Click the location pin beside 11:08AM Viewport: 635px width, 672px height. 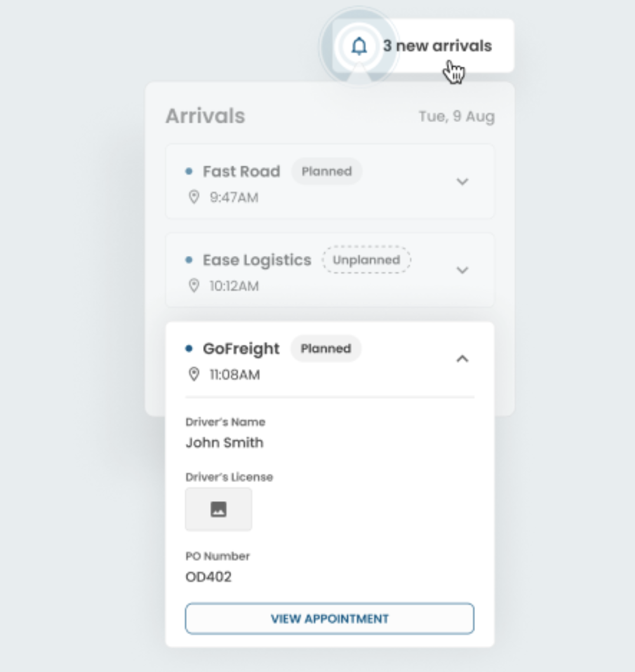click(194, 375)
